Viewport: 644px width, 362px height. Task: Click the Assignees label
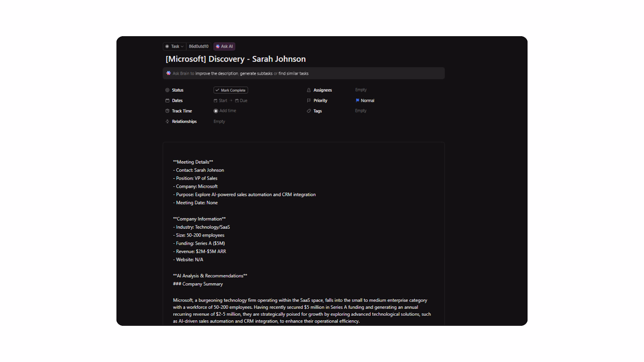point(323,90)
